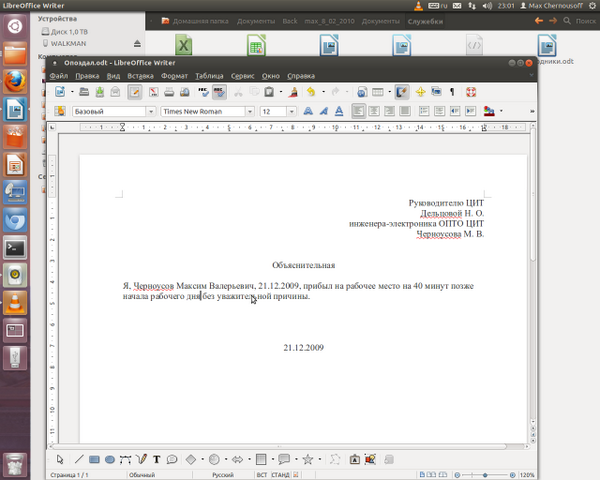Viewport: 600px width, 480px height.
Task: Toggle AutoSpellcheck icon
Action: 219,92
